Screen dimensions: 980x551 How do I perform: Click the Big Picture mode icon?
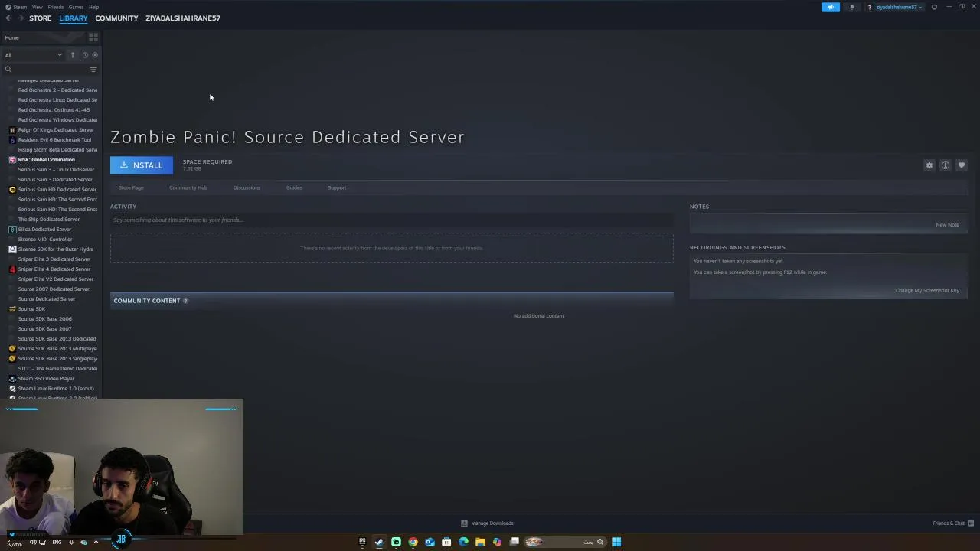[934, 7]
